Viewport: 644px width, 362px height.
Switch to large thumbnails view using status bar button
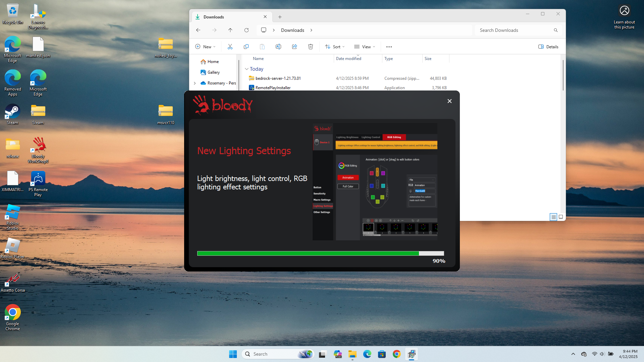[561, 217]
